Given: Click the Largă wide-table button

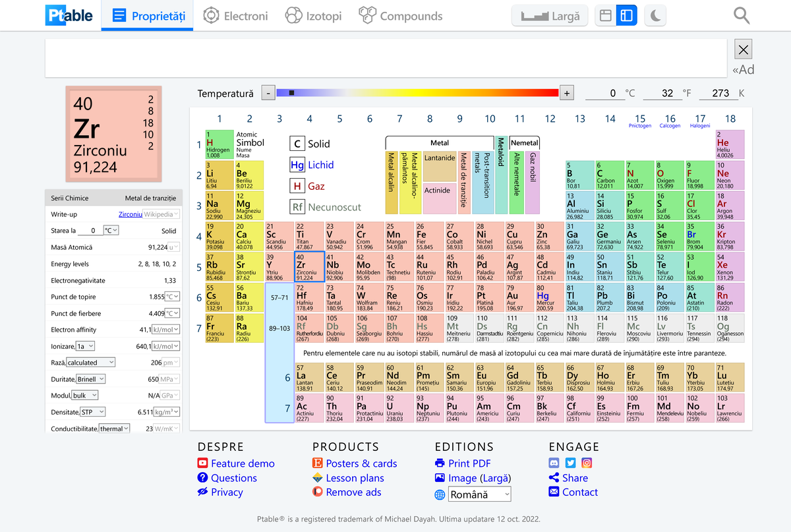Looking at the screenshot, I should pyautogui.click(x=550, y=15).
